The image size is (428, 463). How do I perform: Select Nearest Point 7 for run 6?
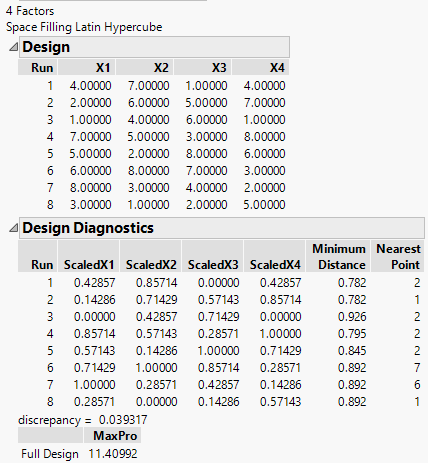pyautogui.click(x=417, y=368)
